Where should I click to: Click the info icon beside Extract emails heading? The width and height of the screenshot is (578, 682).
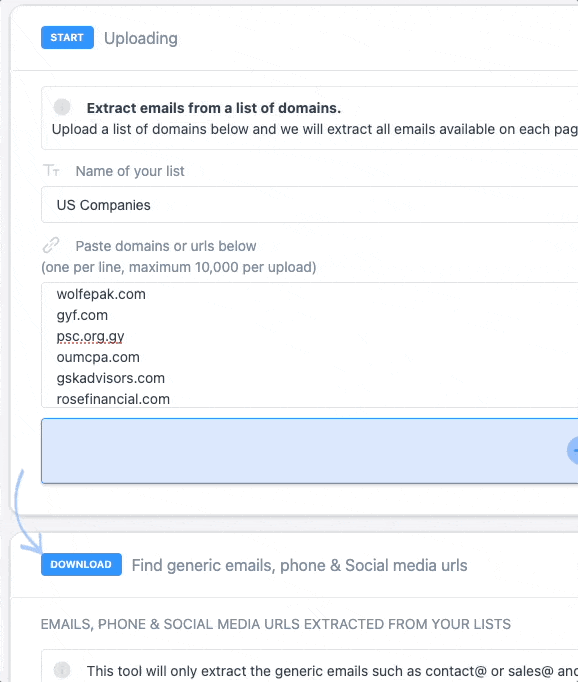click(x=62, y=107)
